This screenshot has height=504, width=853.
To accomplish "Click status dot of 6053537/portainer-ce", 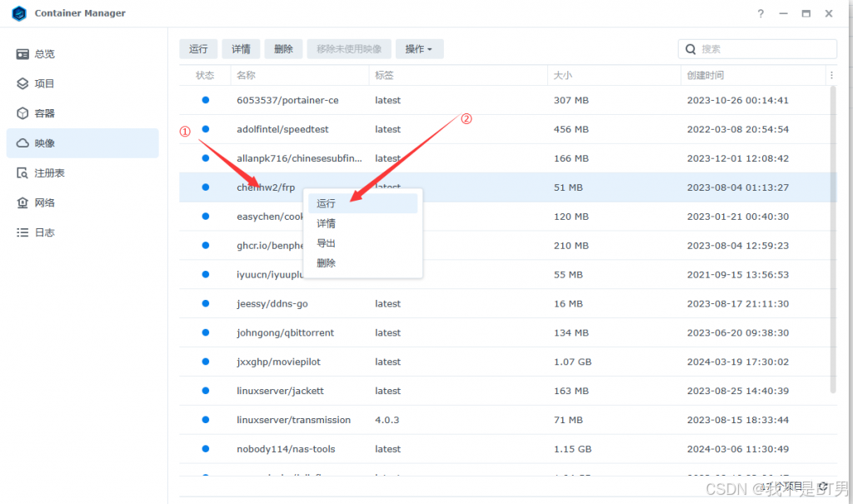I will pos(206,100).
